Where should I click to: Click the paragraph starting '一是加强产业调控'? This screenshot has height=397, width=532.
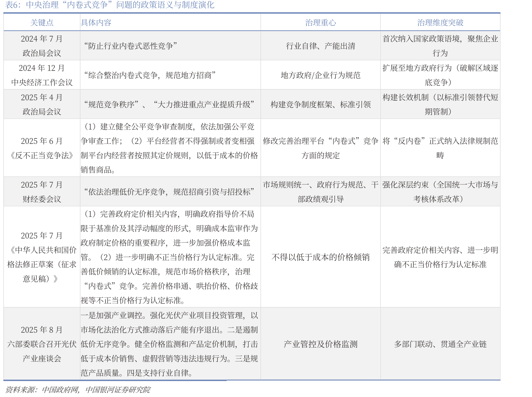tap(169, 344)
